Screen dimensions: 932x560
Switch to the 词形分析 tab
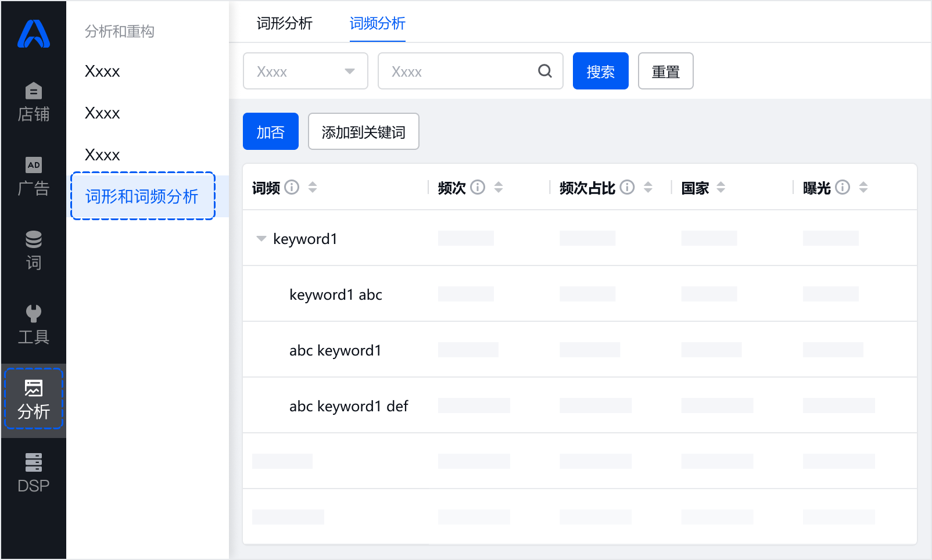[285, 23]
